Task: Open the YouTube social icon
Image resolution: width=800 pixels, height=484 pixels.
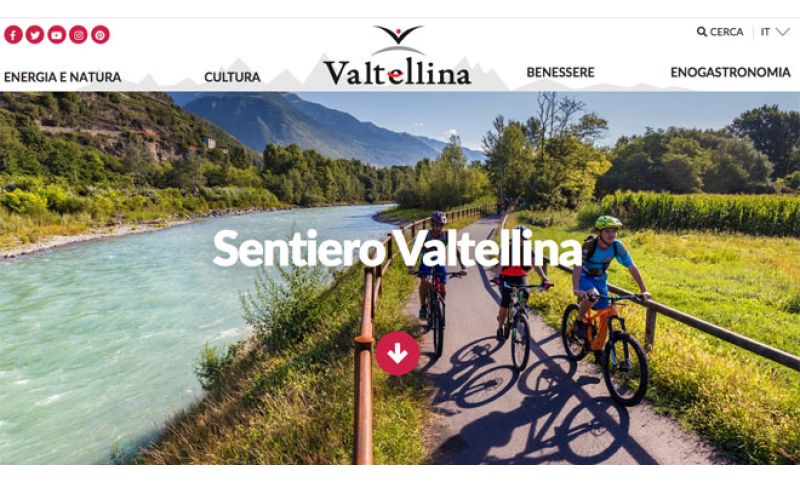Action: [57, 35]
